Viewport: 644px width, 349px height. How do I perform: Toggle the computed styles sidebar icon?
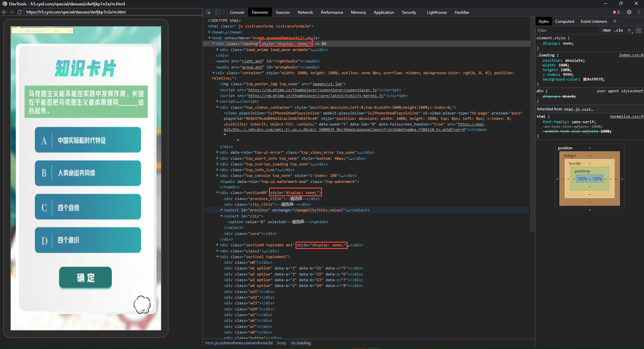point(638,30)
